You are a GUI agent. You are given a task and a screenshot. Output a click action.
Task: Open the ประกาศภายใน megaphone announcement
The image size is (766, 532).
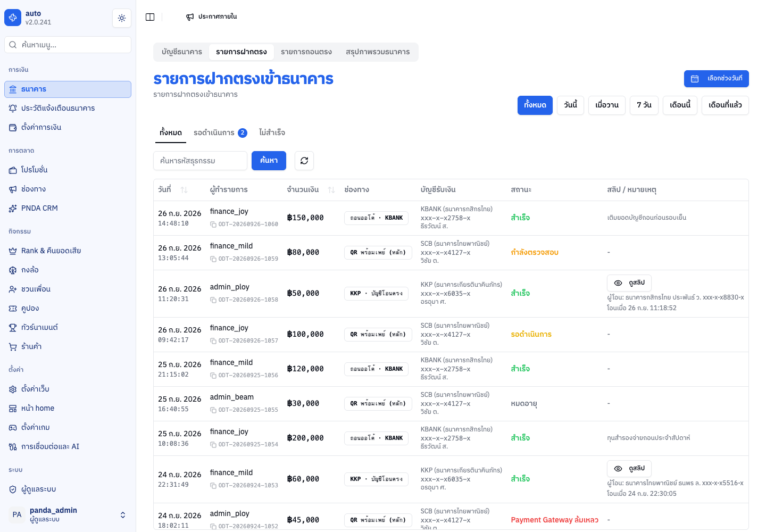[x=211, y=17]
